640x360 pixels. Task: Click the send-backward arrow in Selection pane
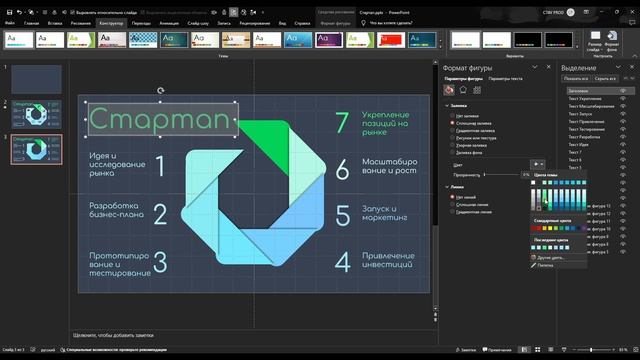pyautogui.click(x=633, y=78)
